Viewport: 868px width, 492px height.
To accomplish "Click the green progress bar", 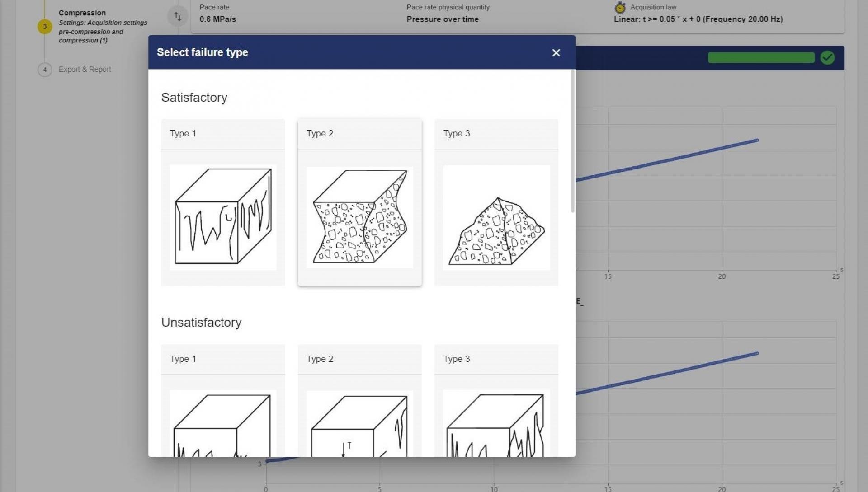I will (x=760, y=57).
